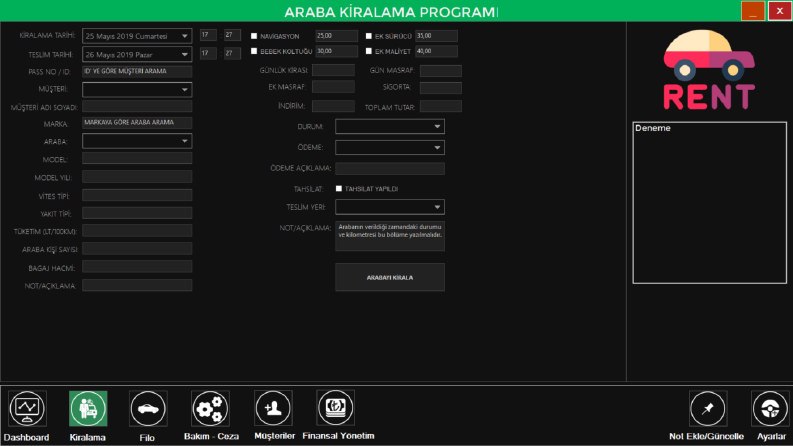
Task: Click the BAGAJ HACMİ field
Action: point(137,267)
